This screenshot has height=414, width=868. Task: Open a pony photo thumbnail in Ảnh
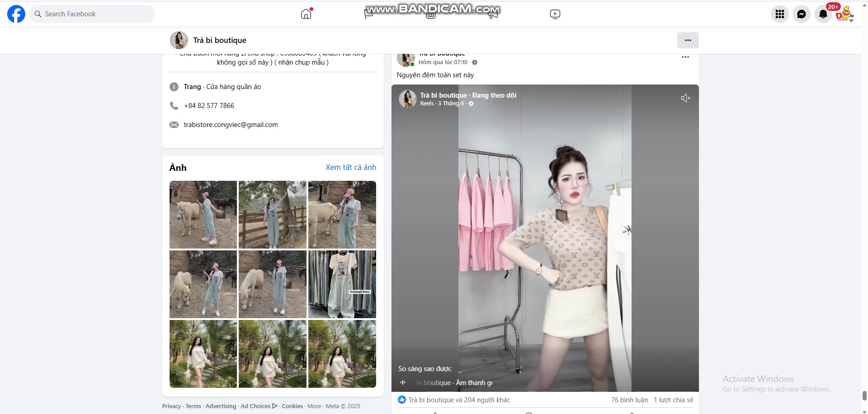pos(203,215)
